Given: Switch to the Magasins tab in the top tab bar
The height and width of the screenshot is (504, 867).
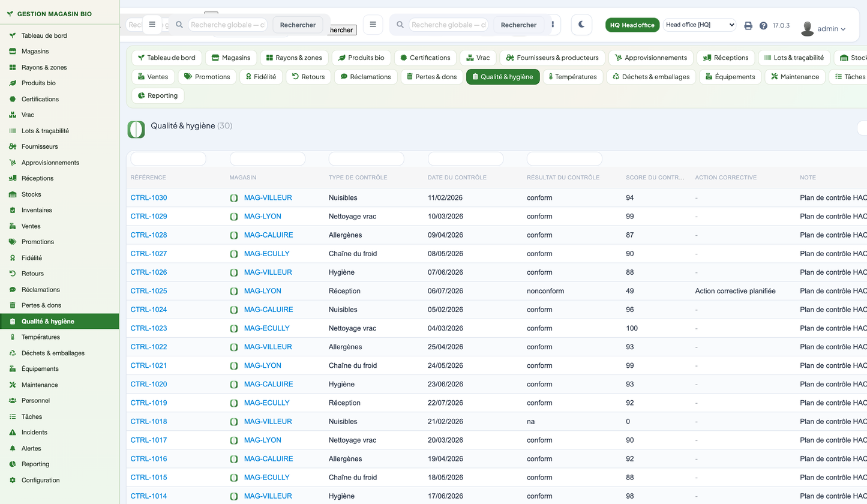Looking at the screenshot, I should click(231, 58).
